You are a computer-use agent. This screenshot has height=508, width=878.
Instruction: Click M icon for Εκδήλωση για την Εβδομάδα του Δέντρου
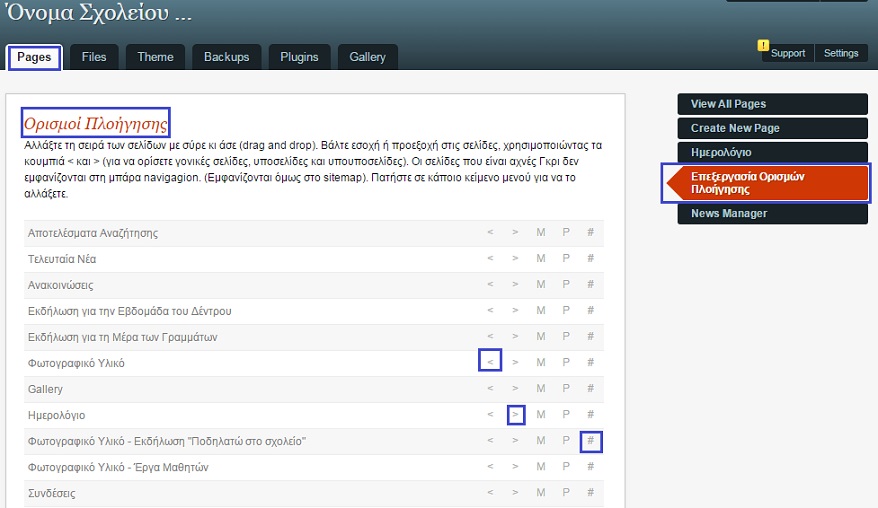pyautogui.click(x=541, y=310)
